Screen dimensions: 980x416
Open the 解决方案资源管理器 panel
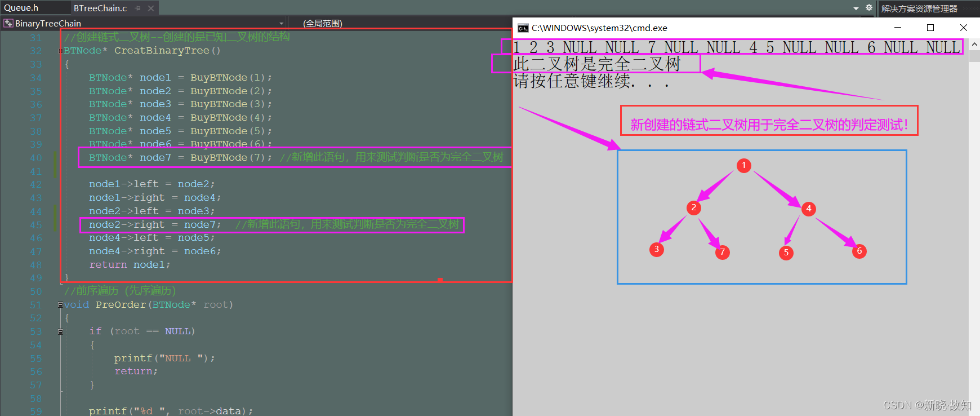(x=919, y=8)
